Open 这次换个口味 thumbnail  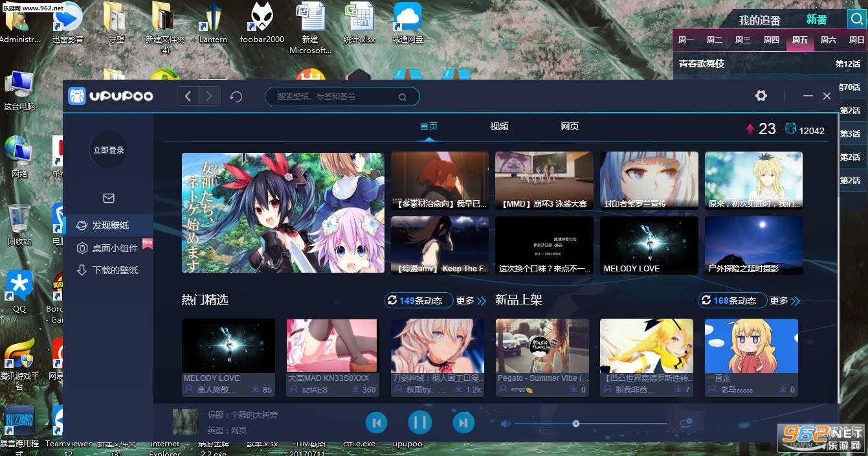pyautogui.click(x=544, y=245)
